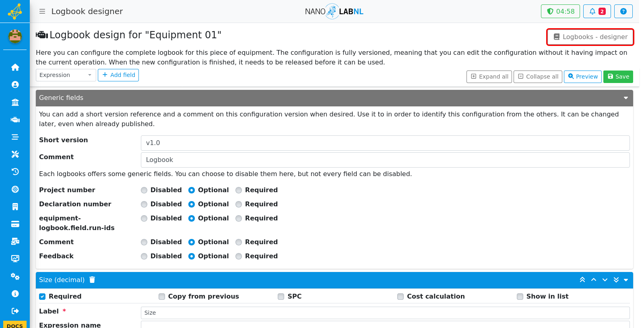The image size is (644, 328).
Task: Move Size field to bottom with double-down arrows
Action: (616, 280)
